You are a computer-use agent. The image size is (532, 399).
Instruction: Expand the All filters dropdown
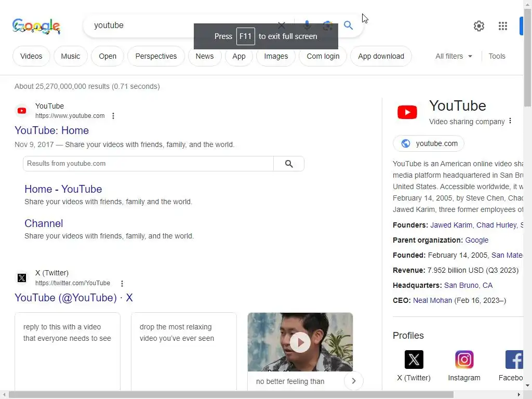454,56
